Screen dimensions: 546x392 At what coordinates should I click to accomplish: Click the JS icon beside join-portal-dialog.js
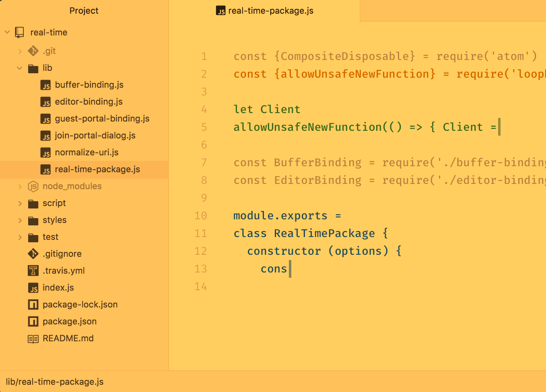click(x=46, y=136)
